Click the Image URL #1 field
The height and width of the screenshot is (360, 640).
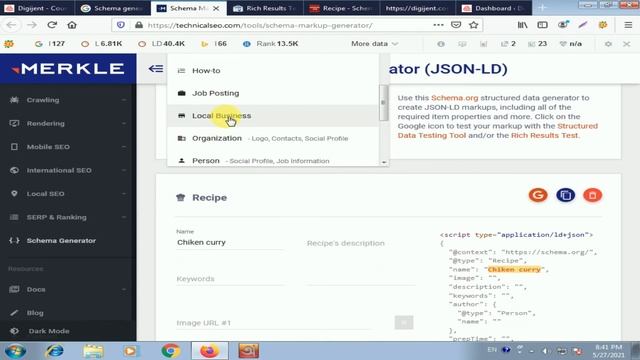273,323
